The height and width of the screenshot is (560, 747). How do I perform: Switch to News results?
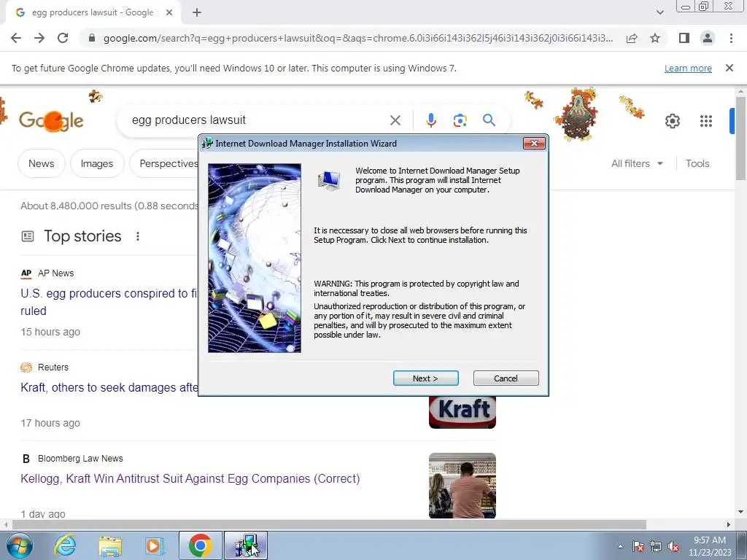(x=42, y=163)
